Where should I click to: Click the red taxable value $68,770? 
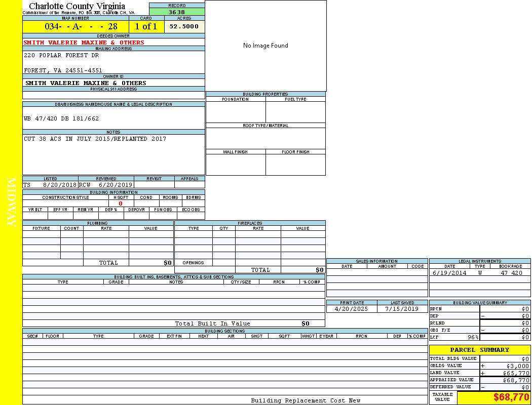click(511, 397)
